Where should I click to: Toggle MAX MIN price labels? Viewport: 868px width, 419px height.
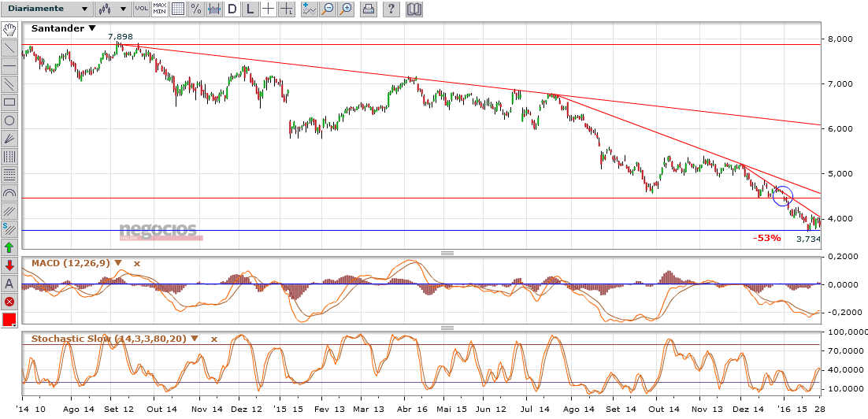160,9
